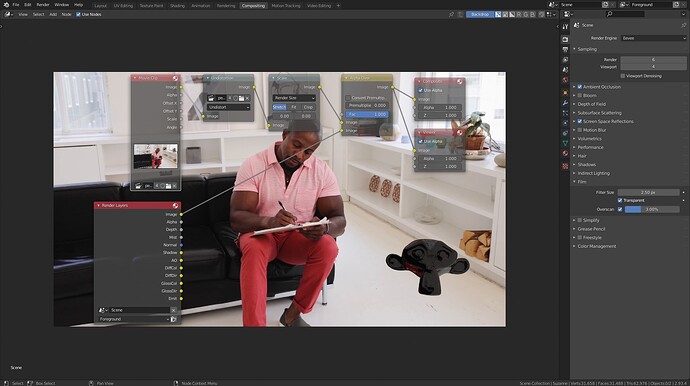Open the Object Data green triangle icon
Screen dimensions: 690x386
click(565, 143)
